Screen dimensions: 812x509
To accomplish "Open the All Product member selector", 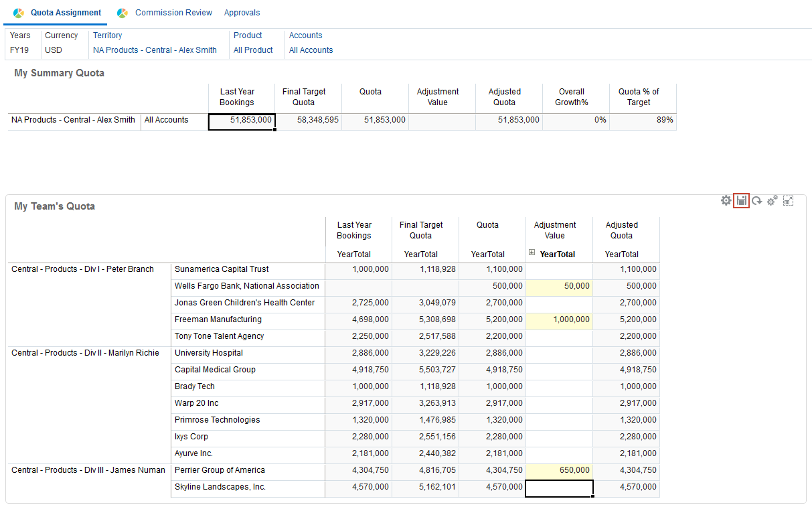I will tap(253, 50).
